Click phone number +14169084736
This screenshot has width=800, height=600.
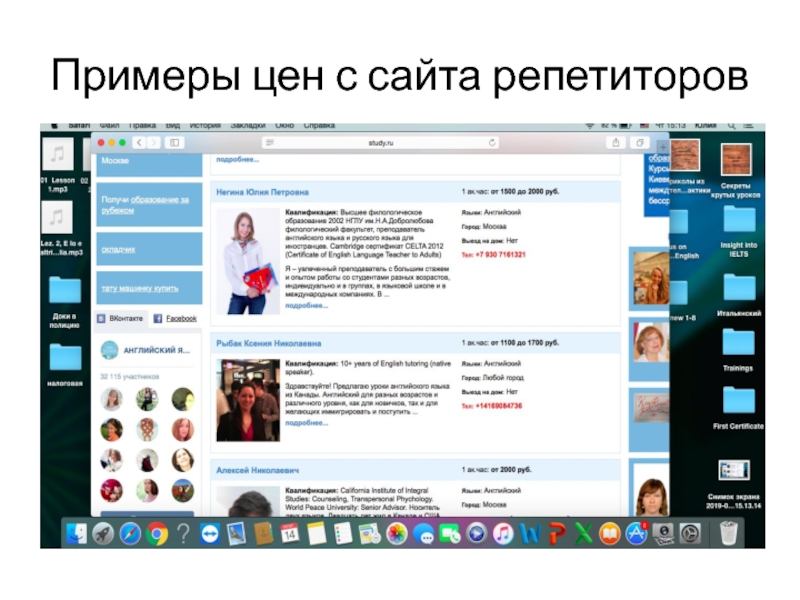coord(498,406)
